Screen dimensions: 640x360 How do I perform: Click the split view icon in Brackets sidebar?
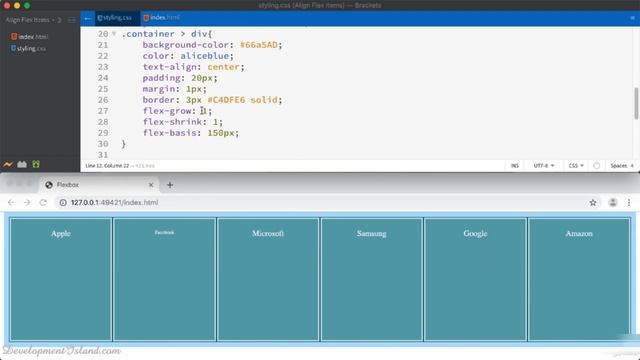click(72, 20)
